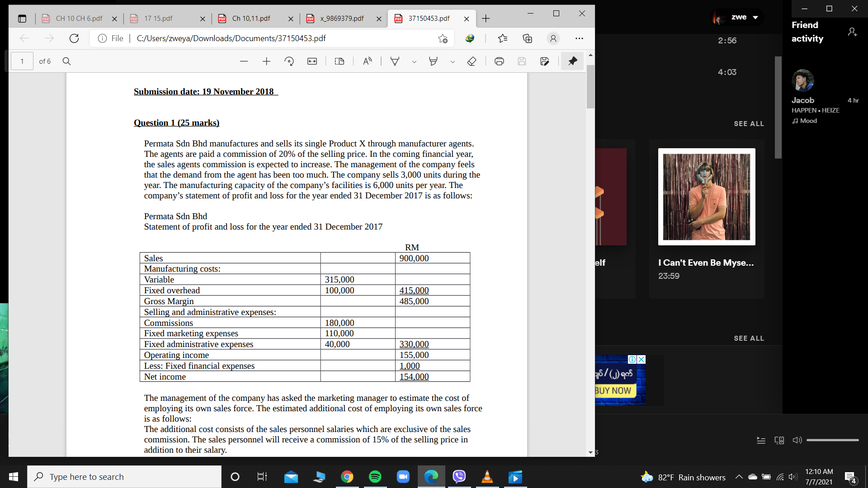The image size is (868, 488).
Task: Click the SEE ALL link above the podcast card
Action: coord(749,123)
